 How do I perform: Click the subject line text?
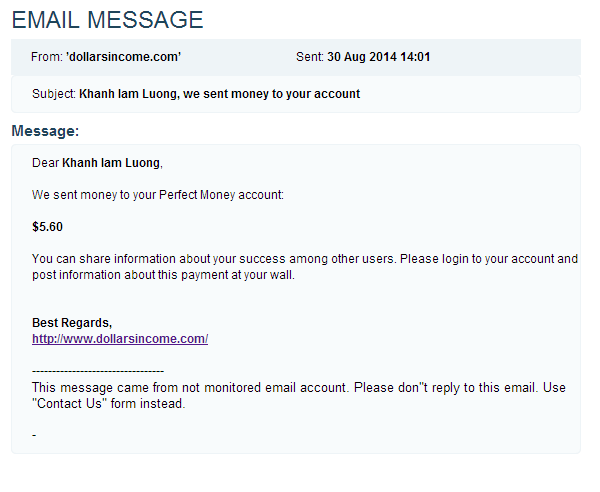219,94
